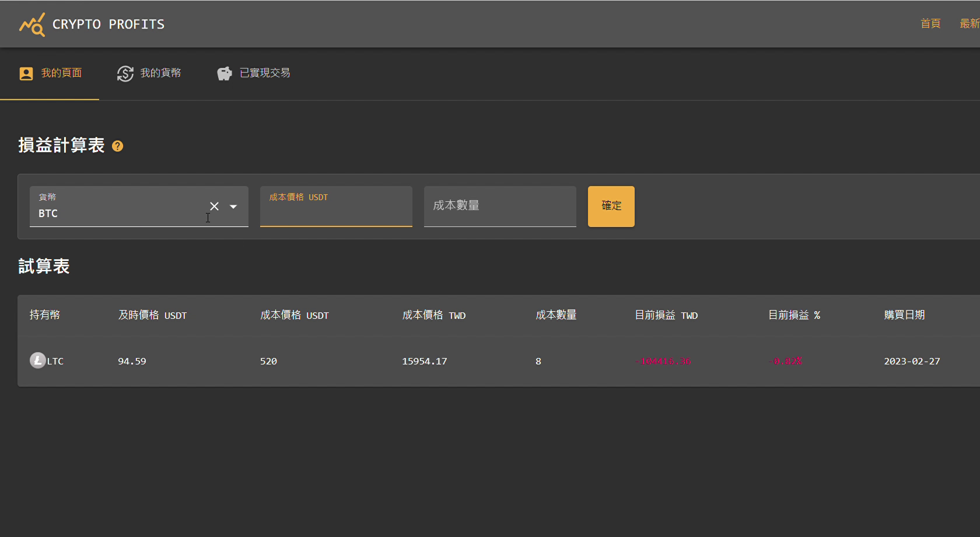Click the 及時價格 USDT column header
Viewport: 980px width, 537px height.
click(x=152, y=315)
